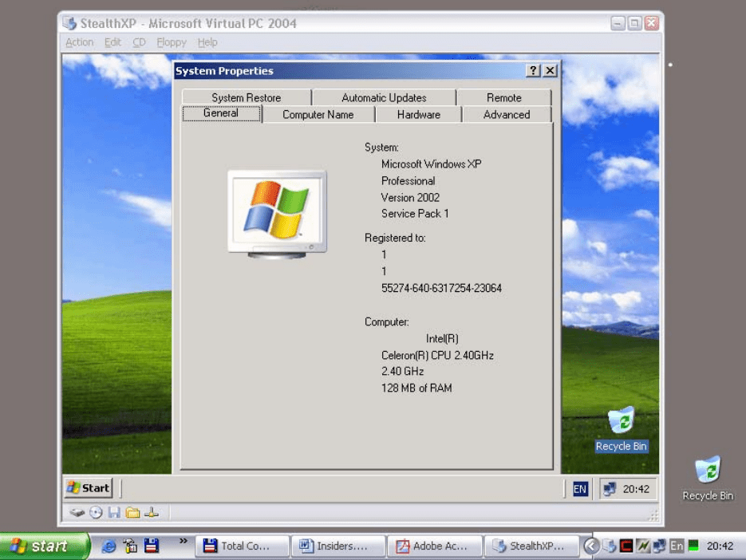Switch to Insiders Word document taskbar button

(338, 546)
